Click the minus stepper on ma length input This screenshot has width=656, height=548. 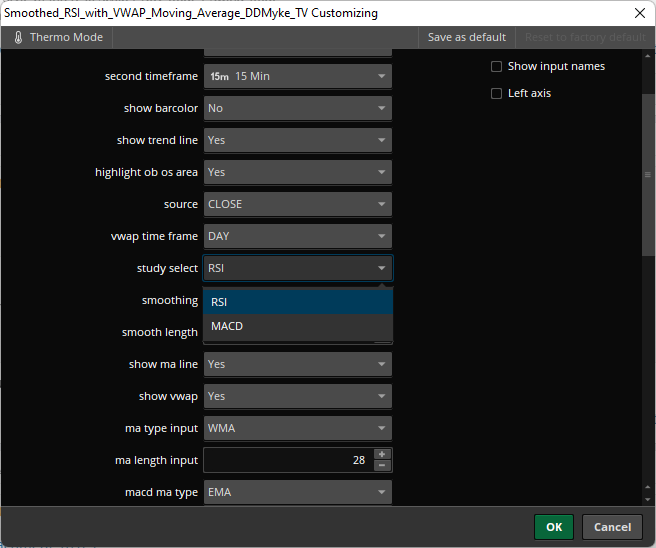tap(381, 465)
